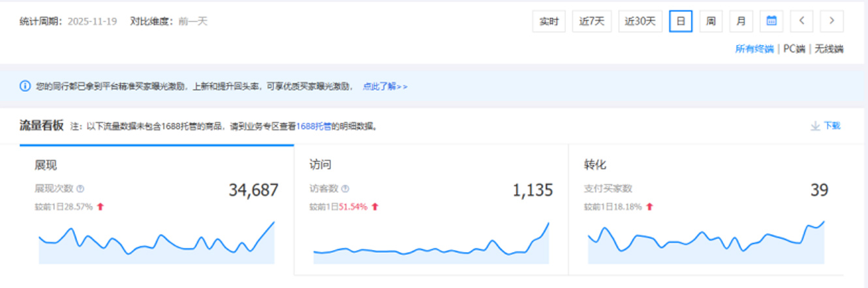Screen dimensions: 868x288
Task: Filter by PC端 terminal
Action: pos(794,49)
